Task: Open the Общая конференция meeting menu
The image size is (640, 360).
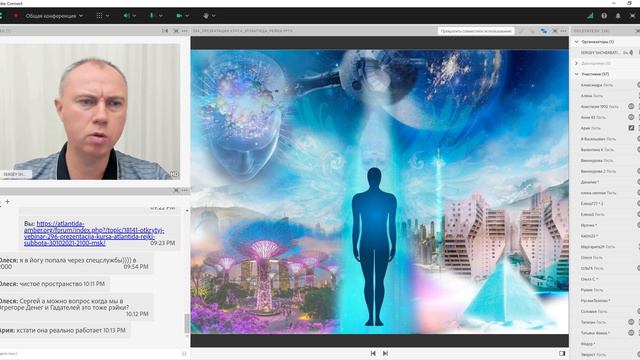Action: click(x=54, y=16)
